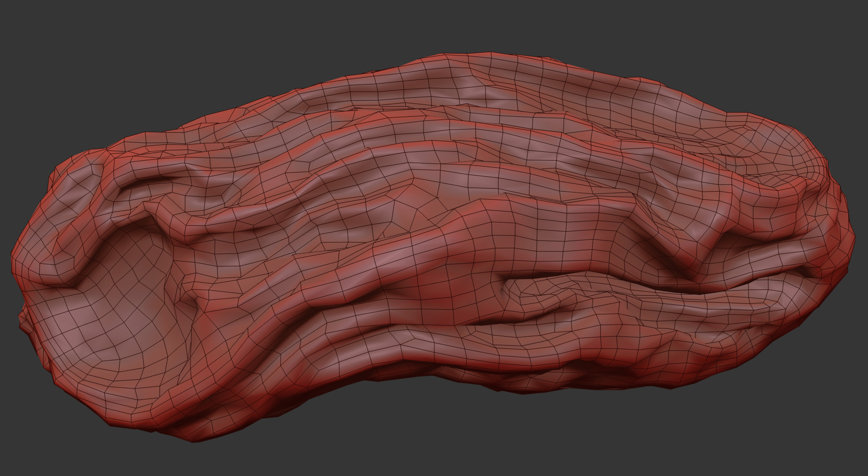Viewport: 868px width, 476px height.
Task: Click the leftmost edge of the red mesh
Action: point(13,263)
